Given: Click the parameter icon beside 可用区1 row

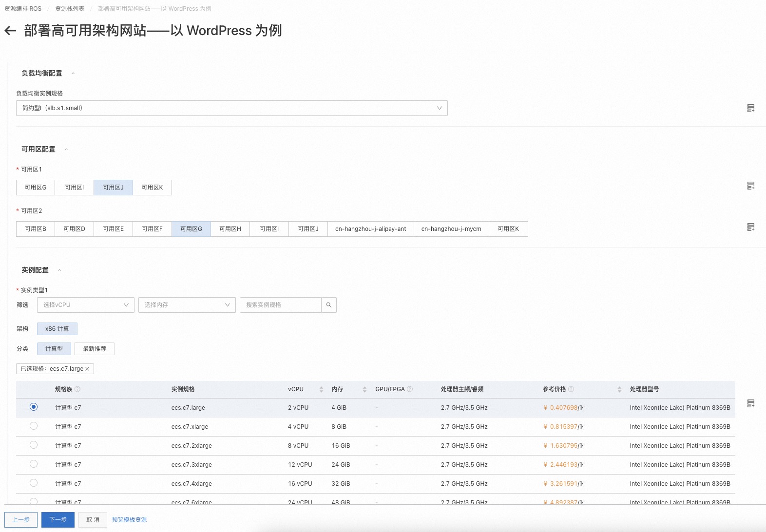Looking at the screenshot, I should (x=751, y=186).
